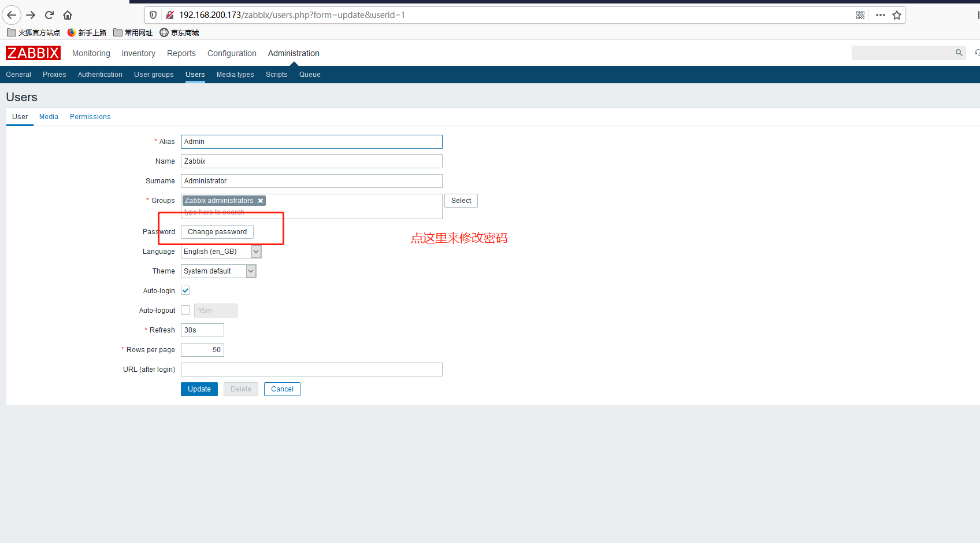Open the Theme dropdown
Screen dimensions: 980x543
(251, 271)
